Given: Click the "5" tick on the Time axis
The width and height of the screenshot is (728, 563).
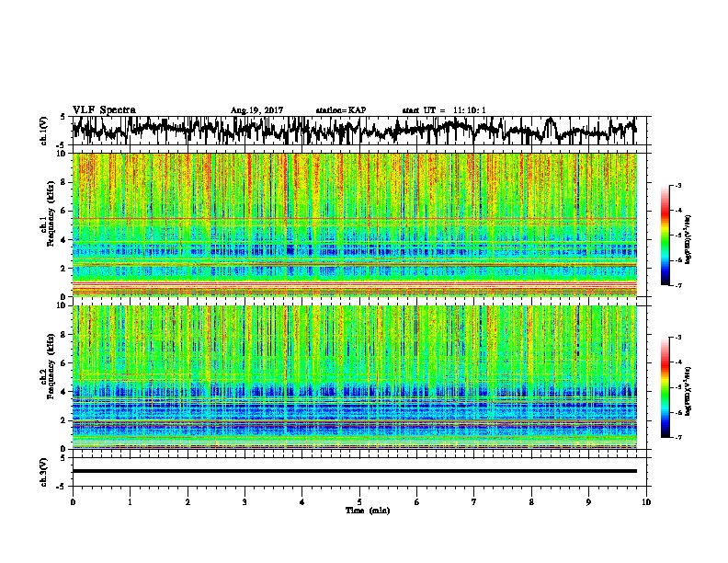Looking at the screenshot, I should (359, 502).
